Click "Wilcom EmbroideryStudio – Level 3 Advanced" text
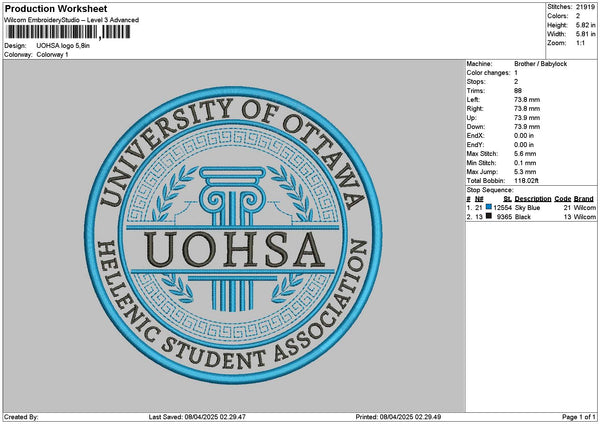This screenshot has height=424, width=600. click(x=72, y=20)
